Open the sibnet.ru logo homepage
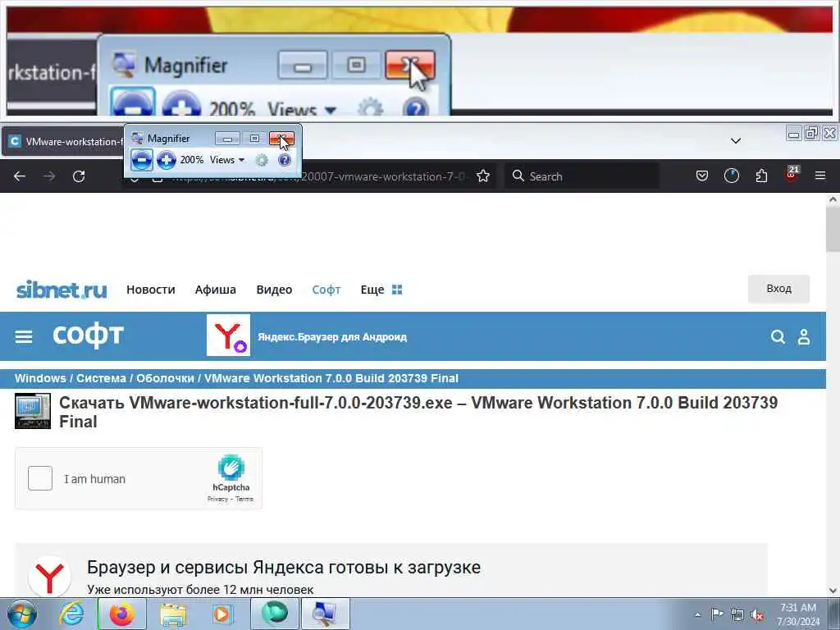Image resolution: width=840 pixels, height=630 pixels. tap(62, 290)
